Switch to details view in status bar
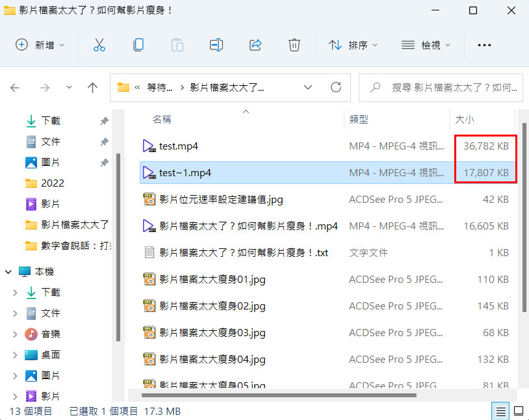The height and width of the screenshot is (420, 529). coord(501,411)
